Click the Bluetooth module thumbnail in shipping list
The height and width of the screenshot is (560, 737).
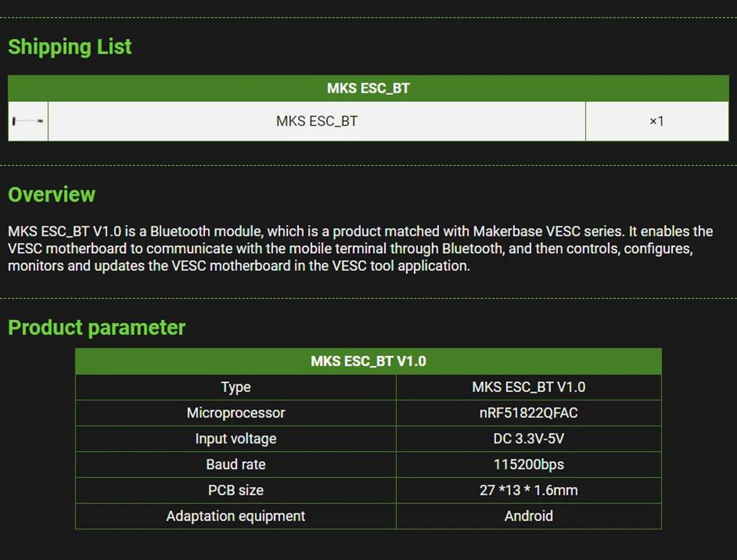[x=28, y=121]
